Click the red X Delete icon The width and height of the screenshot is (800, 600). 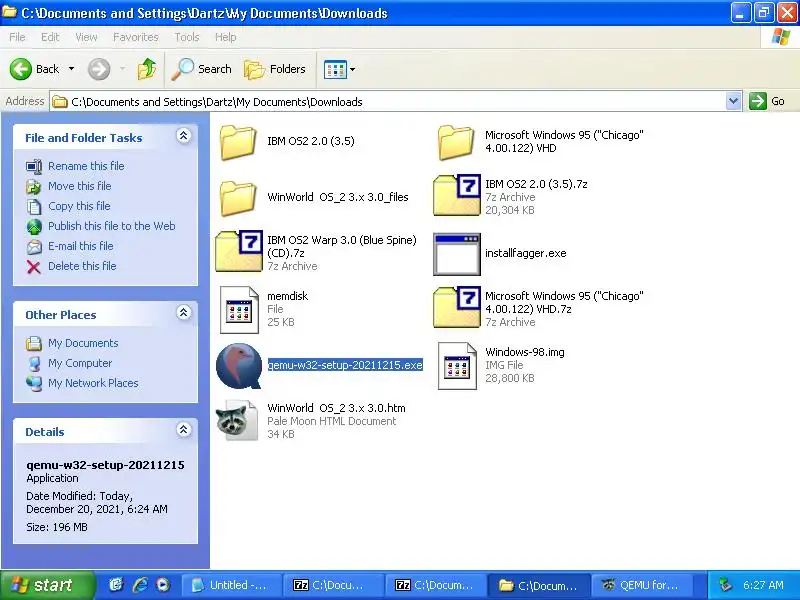(x=34, y=266)
